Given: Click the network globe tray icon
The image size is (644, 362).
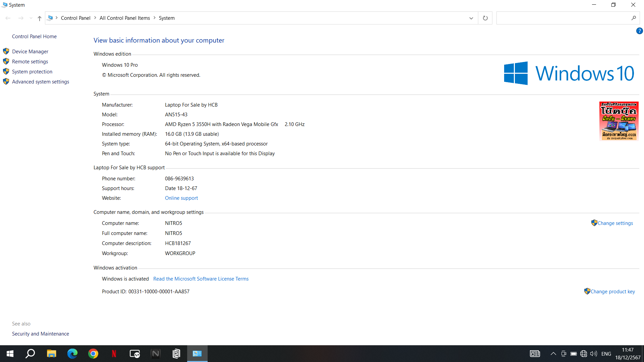Looking at the screenshot, I should [584, 354].
